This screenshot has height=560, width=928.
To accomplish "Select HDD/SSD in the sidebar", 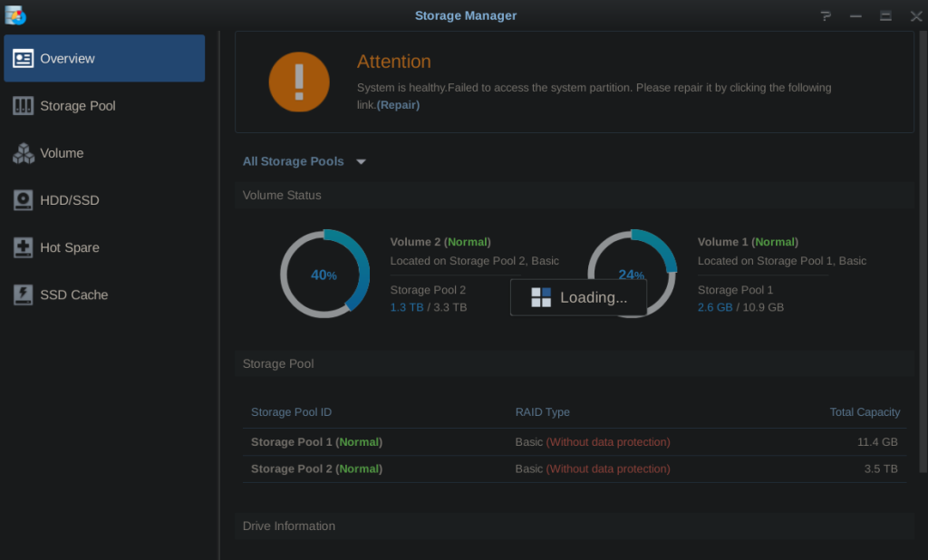I will (70, 200).
